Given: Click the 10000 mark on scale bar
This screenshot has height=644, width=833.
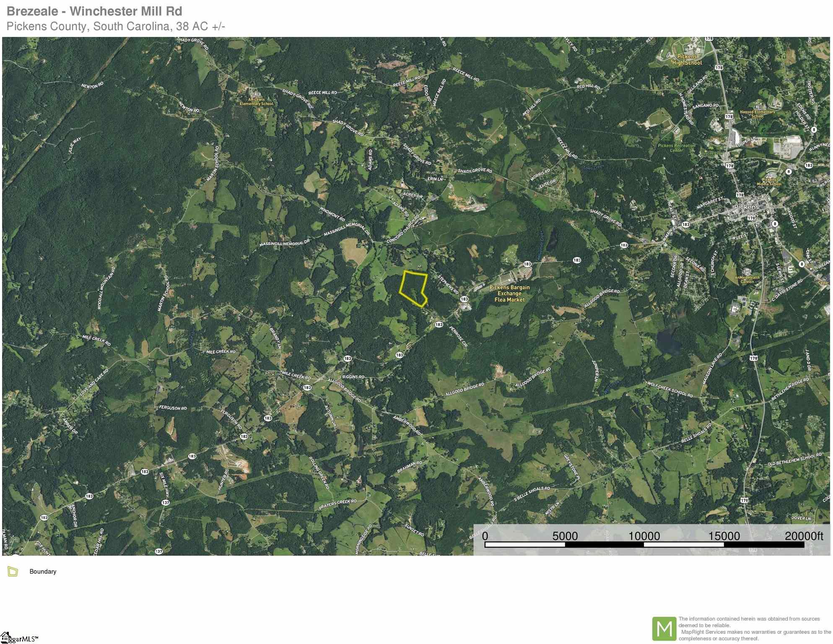Looking at the screenshot, I should click(x=644, y=536).
